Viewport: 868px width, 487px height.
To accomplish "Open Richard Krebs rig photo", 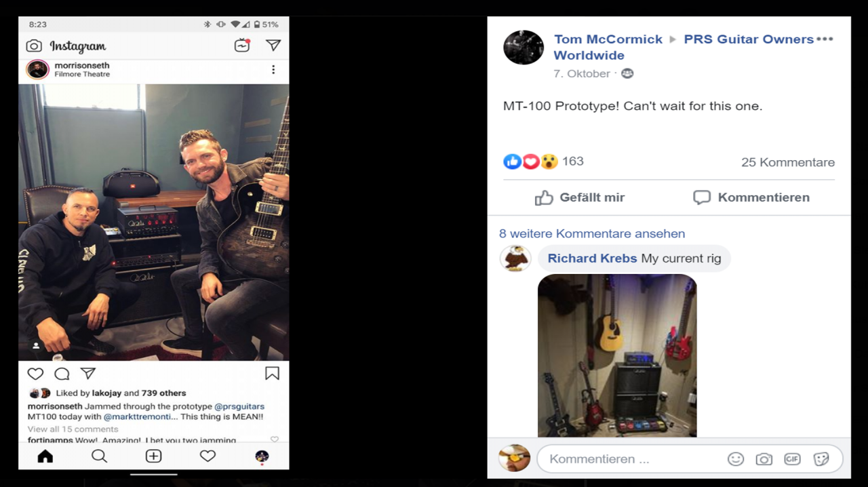I will coord(617,355).
